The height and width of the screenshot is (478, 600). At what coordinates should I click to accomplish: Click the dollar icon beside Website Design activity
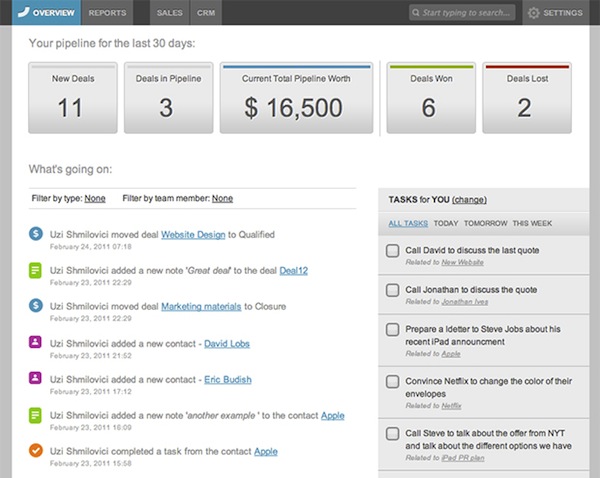[x=35, y=234]
